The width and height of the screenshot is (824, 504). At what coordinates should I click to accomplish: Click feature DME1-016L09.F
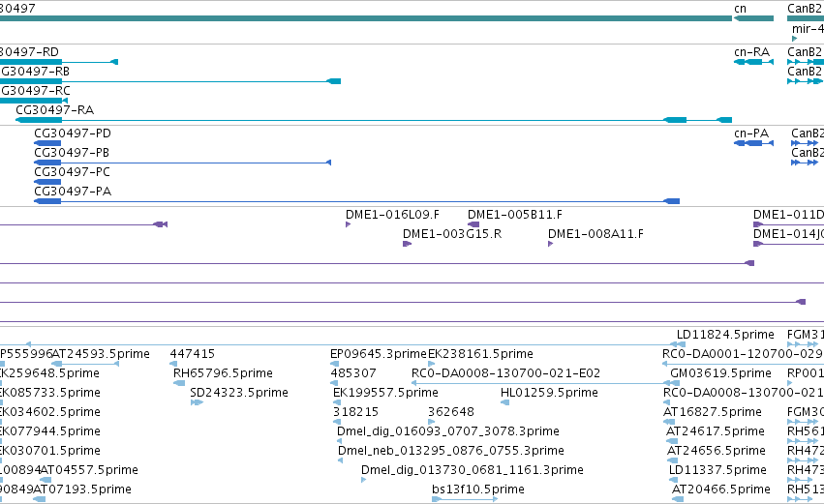tap(348, 224)
